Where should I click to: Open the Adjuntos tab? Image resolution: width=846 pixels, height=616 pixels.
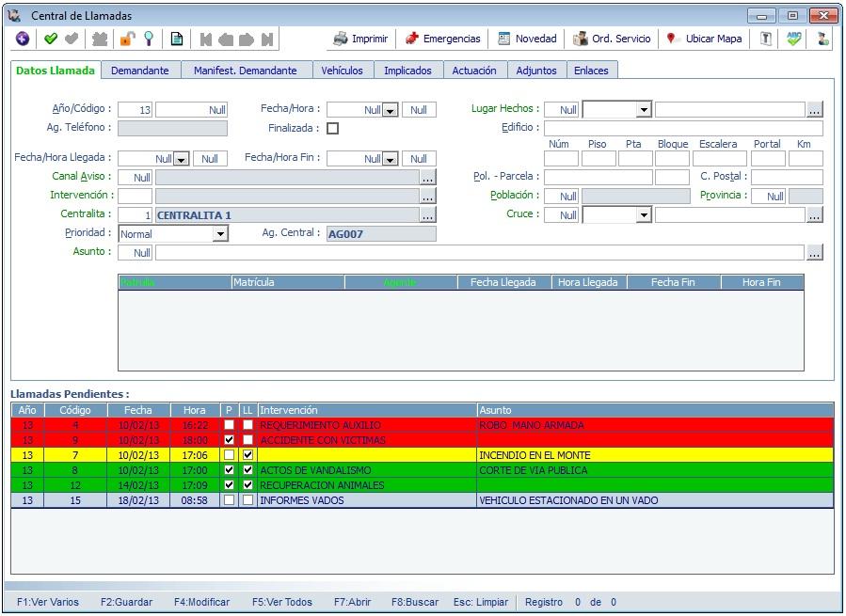tap(536, 71)
